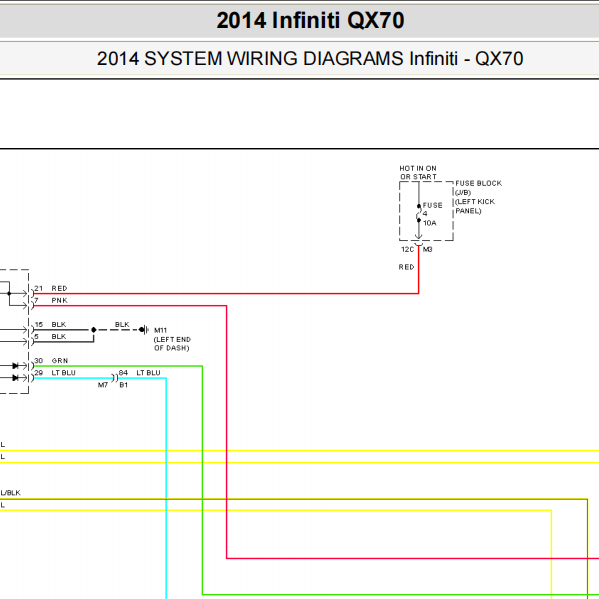Click the 'M11' ground label
The width and height of the screenshot is (599, 599).
pos(160,330)
